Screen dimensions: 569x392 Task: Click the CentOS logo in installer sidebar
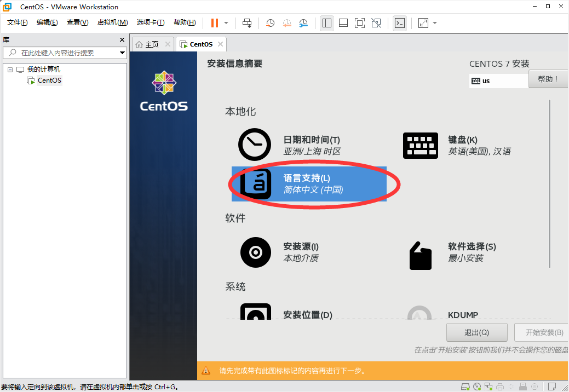164,91
